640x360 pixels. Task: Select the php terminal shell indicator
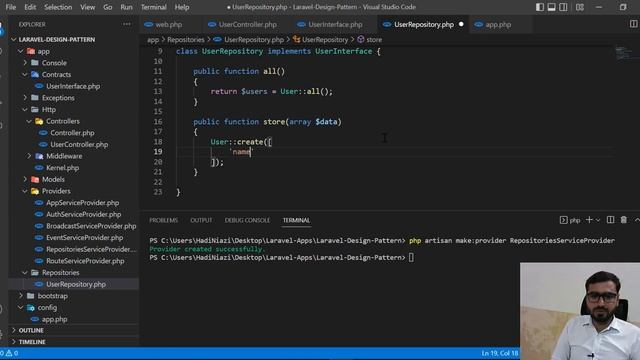[570, 220]
